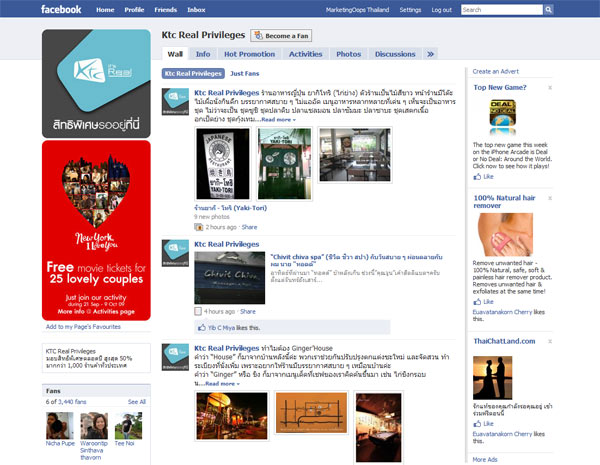Click the search magnifier button
The height and width of the screenshot is (465, 600).
click(x=548, y=10)
